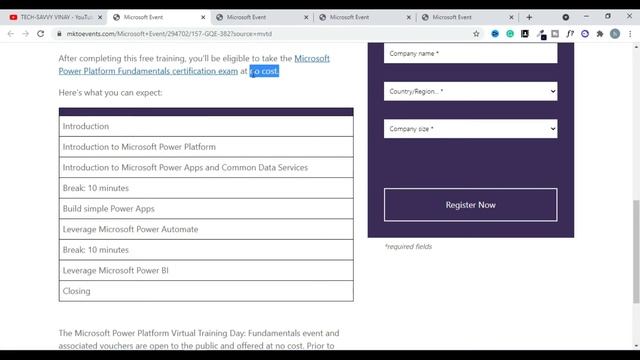Open the Chrome three-dot menu

(x=630, y=34)
